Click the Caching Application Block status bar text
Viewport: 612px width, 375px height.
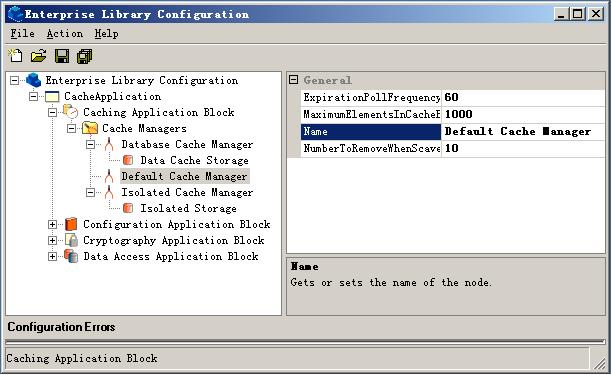82,358
